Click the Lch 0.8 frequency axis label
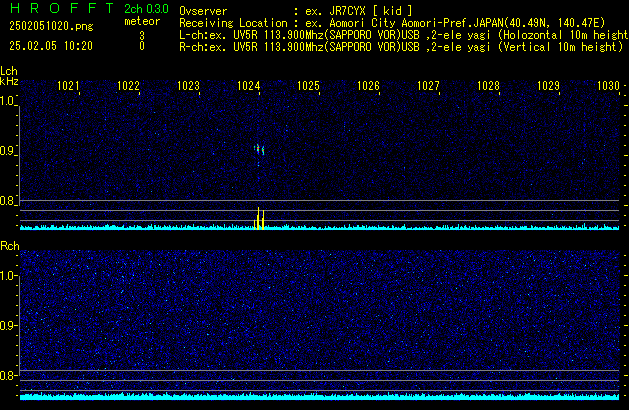Viewport: 629px width, 410px height. [x=7, y=201]
